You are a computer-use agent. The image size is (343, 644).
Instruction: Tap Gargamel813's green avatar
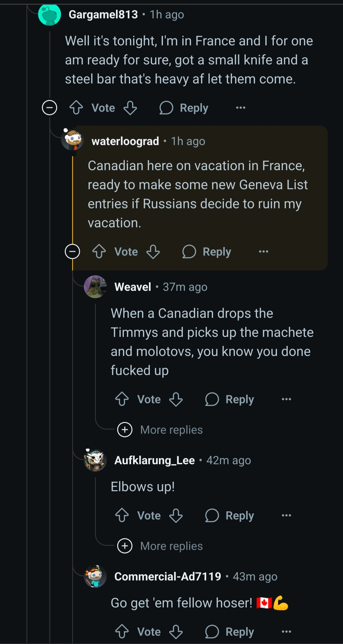click(50, 15)
